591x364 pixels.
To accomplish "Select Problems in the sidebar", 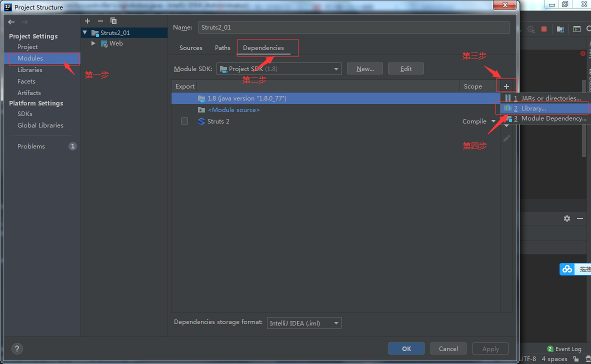I will 31,146.
